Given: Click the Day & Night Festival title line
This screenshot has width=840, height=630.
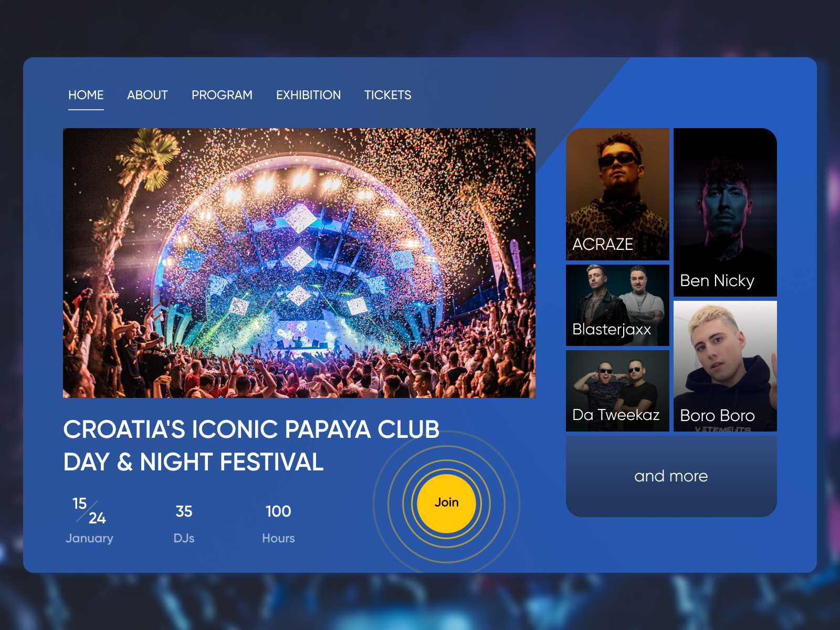Looking at the screenshot, I should pos(193,463).
